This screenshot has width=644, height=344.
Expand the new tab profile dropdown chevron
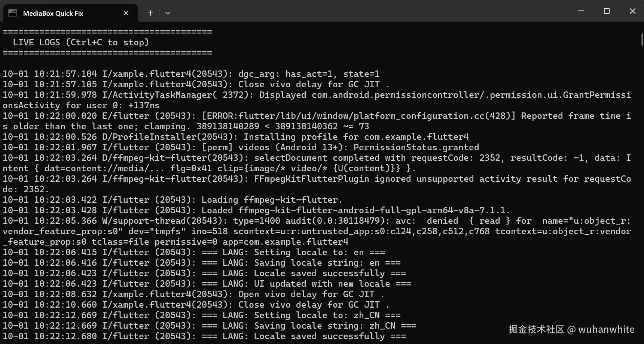click(168, 13)
